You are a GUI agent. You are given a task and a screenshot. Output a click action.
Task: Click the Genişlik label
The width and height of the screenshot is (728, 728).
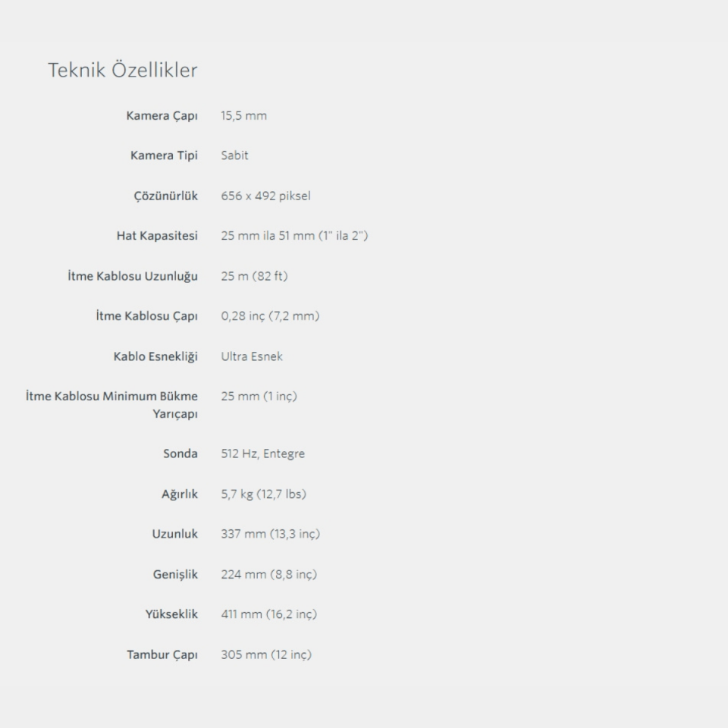[175, 574]
